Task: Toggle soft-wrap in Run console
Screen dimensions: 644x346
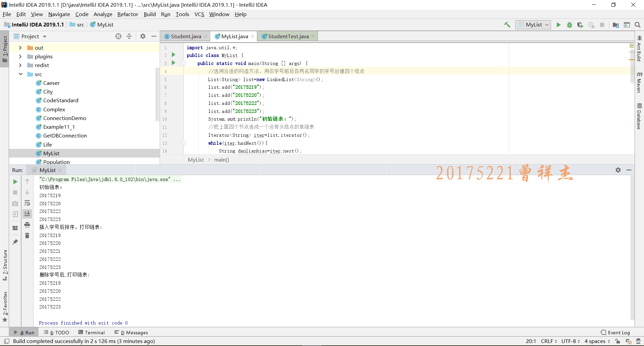Action: point(27,203)
